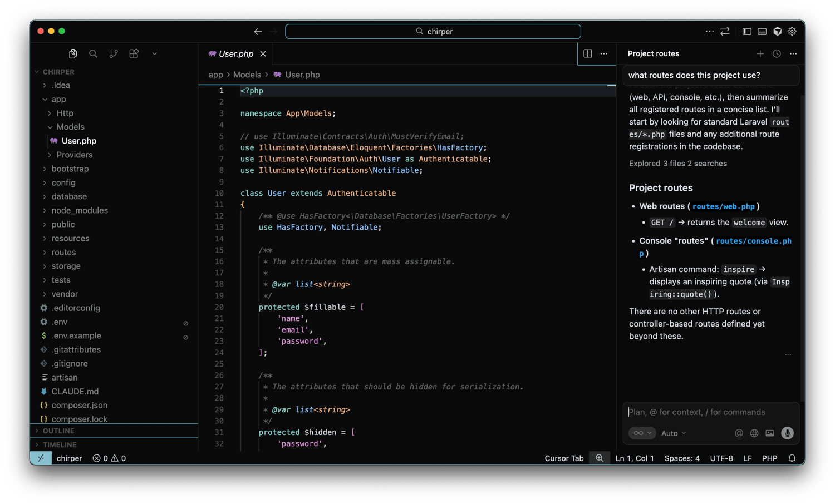Image resolution: width=835 pixels, height=504 pixels.
Task: Click Ln 1, Col 1 indicator
Action: coord(635,458)
